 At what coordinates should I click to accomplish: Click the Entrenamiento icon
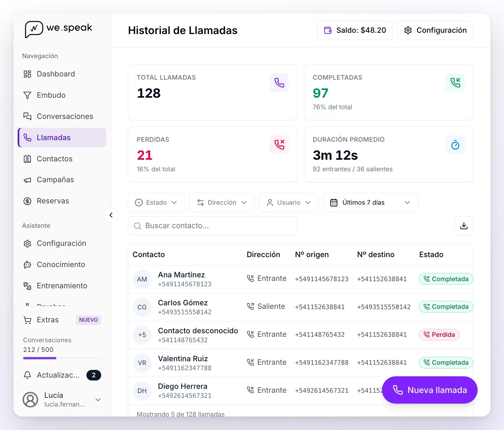click(x=27, y=286)
